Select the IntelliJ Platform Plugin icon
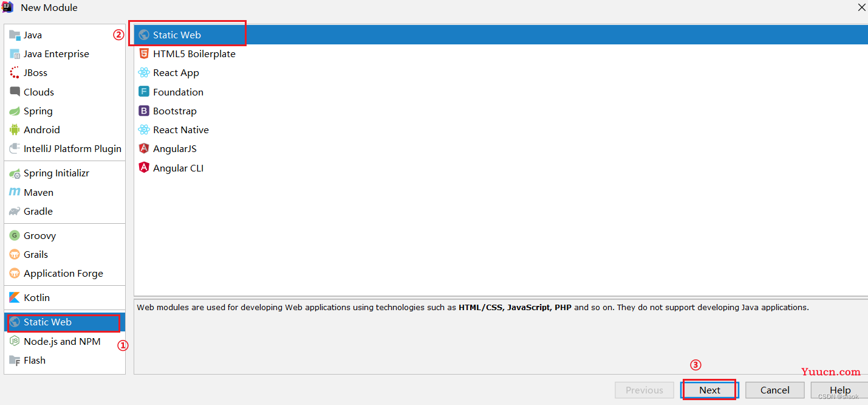 [x=15, y=148]
